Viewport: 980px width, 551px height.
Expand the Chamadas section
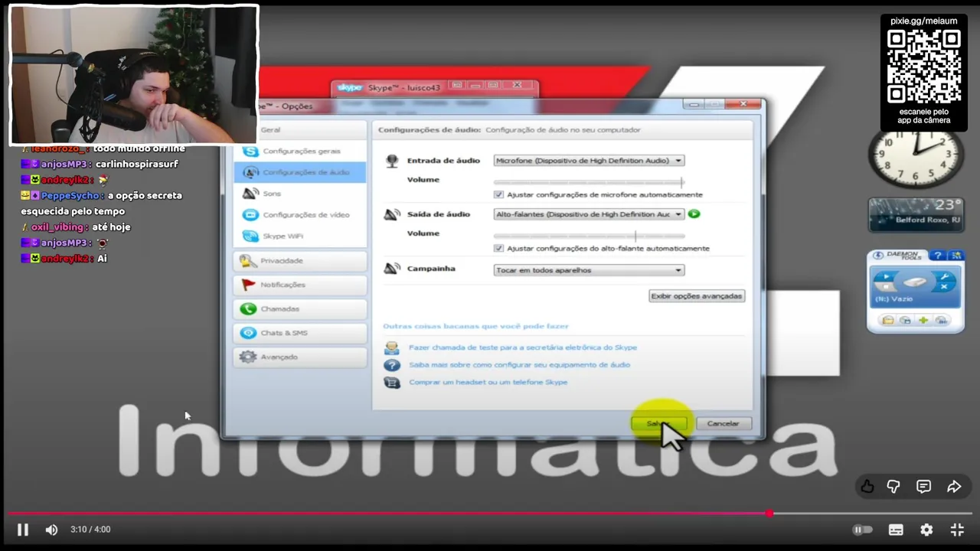(301, 309)
